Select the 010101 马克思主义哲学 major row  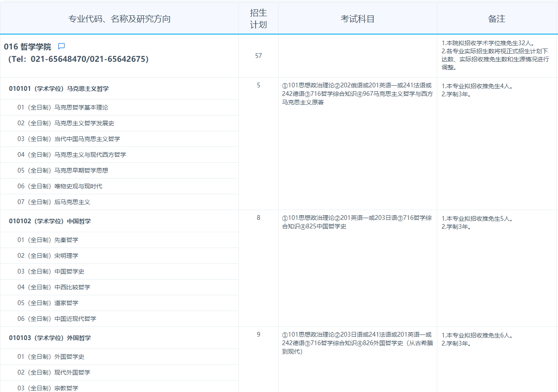click(59, 89)
